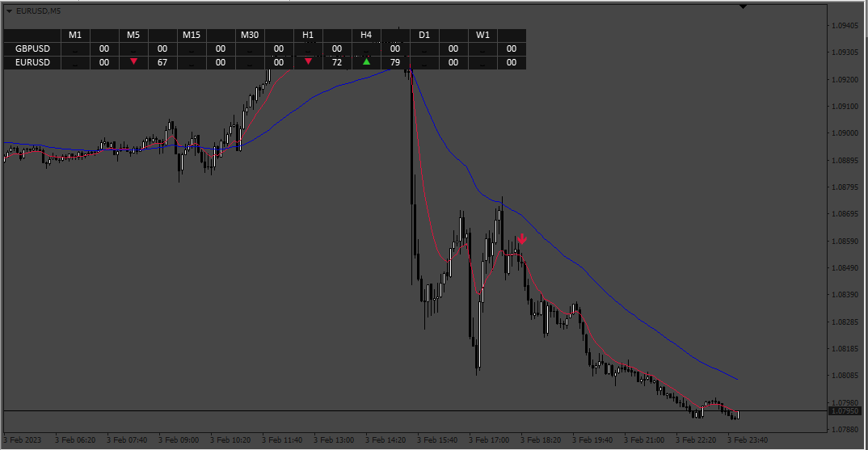Click the 3 Feb 18:20 time label

[x=541, y=440]
